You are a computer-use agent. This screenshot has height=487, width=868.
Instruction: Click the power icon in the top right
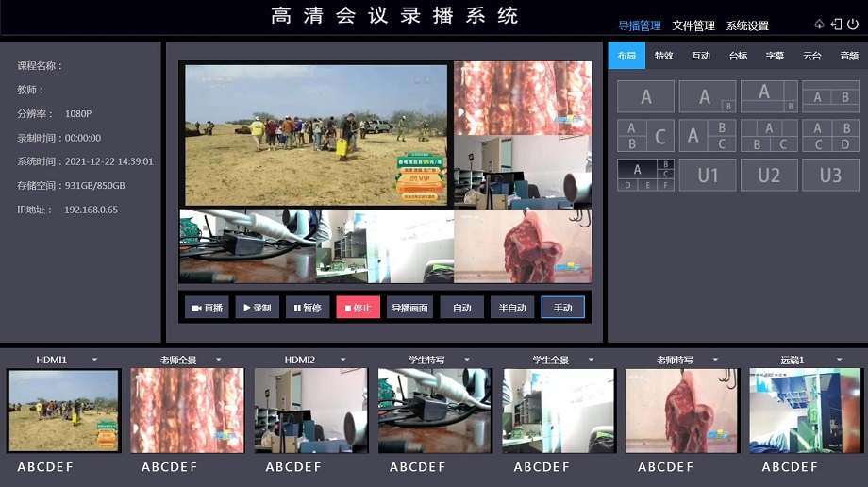click(x=853, y=25)
